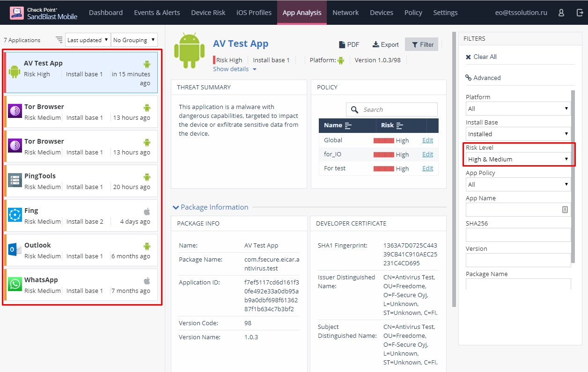Click the Outlook app icon

pyautogui.click(x=15, y=249)
